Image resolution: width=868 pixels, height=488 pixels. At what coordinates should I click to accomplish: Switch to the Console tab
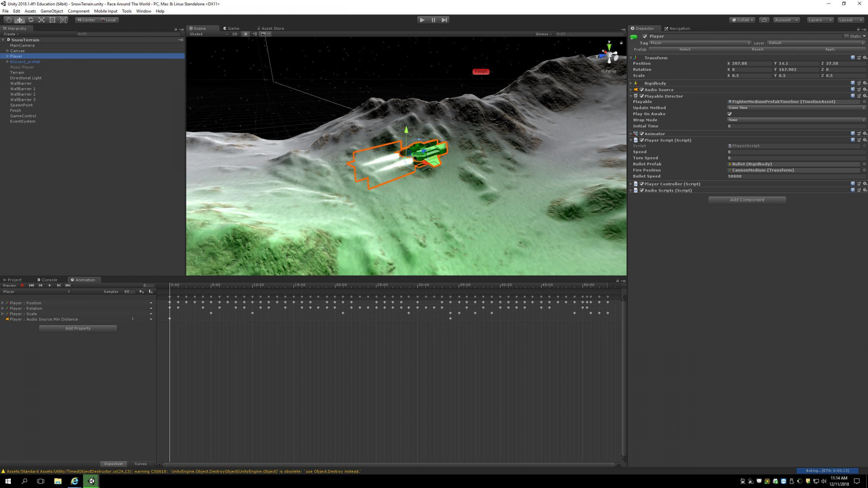[47, 280]
